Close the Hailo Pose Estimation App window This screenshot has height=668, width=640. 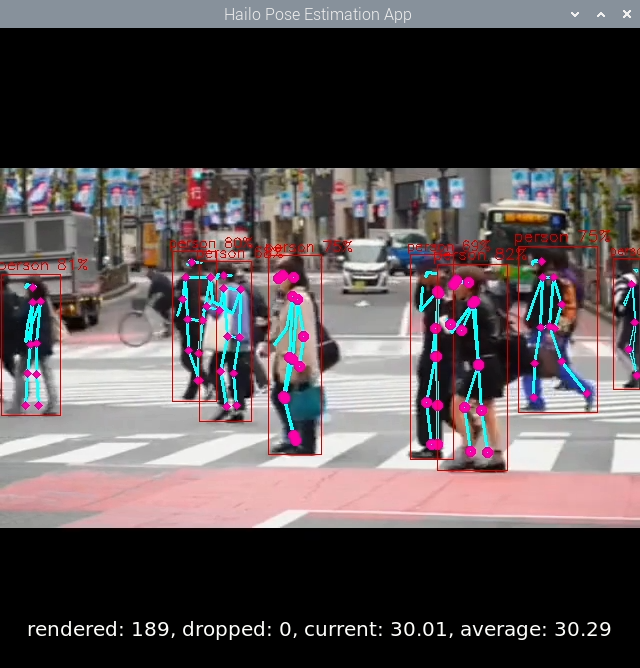[627, 14]
